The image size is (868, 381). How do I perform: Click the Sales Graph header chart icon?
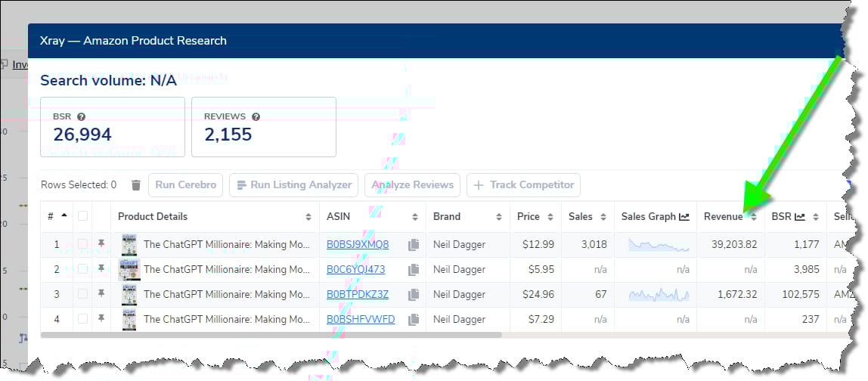coord(684,216)
